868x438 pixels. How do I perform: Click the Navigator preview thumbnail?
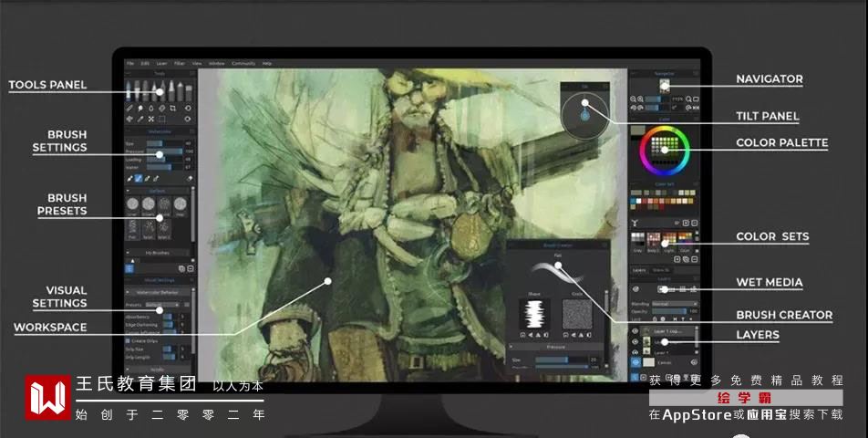coord(665,85)
